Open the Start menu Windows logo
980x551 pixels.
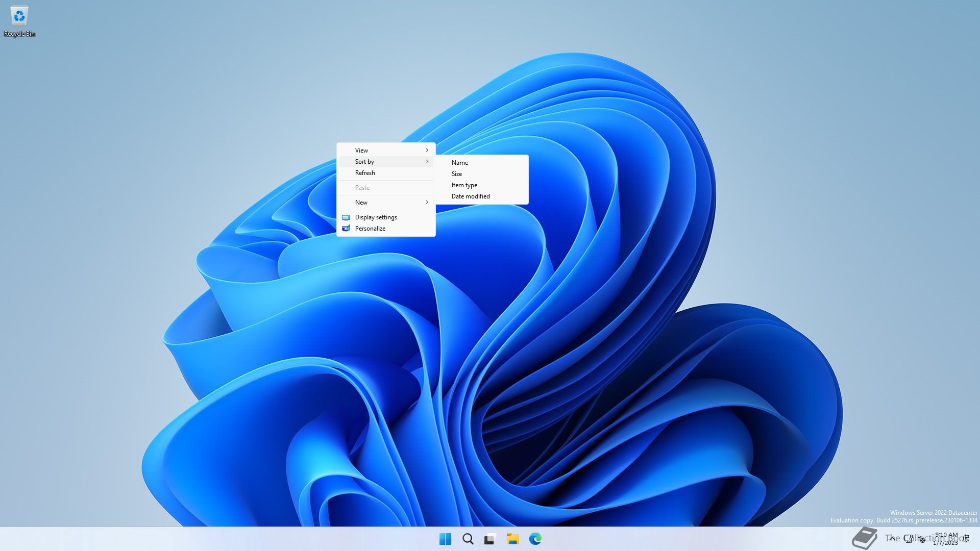click(x=445, y=539)
